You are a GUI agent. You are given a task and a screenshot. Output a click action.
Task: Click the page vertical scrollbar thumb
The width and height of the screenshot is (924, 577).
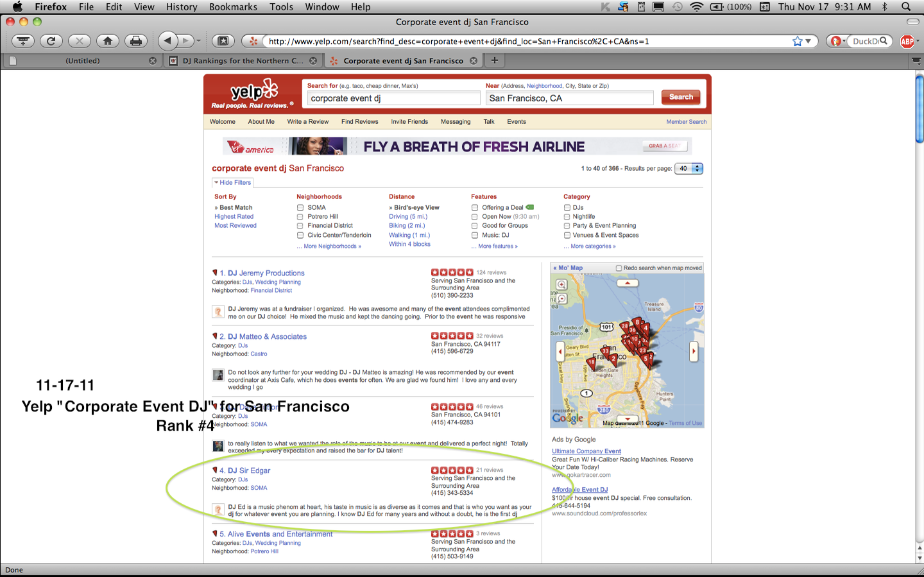(x=919, y=108)
